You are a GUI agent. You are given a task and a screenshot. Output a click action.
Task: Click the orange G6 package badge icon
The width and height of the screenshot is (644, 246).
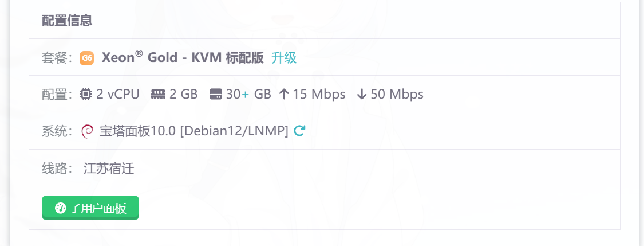tap(86, 58)
